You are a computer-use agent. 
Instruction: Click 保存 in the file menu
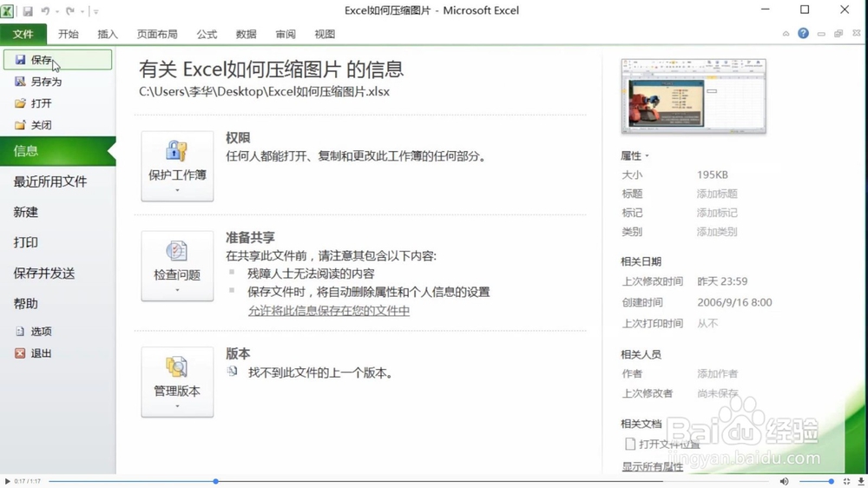pyautogui.click(x=57, y=60)
